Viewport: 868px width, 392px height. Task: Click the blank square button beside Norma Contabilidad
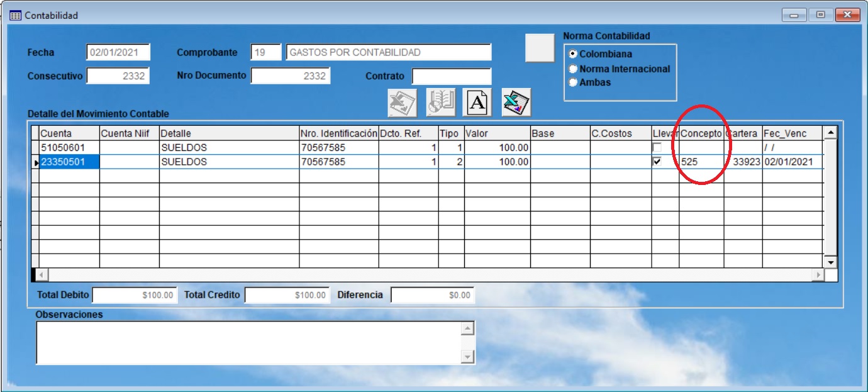pos(540,48)
